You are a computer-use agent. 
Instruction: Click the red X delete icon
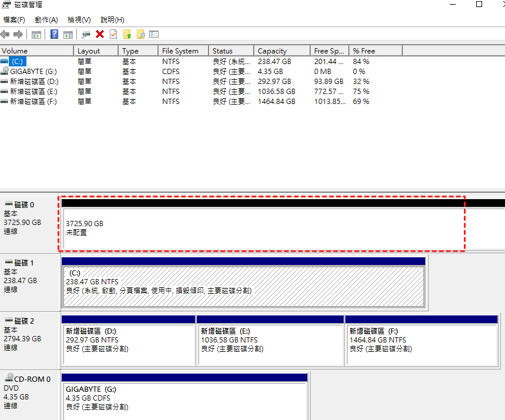point(100,35)
